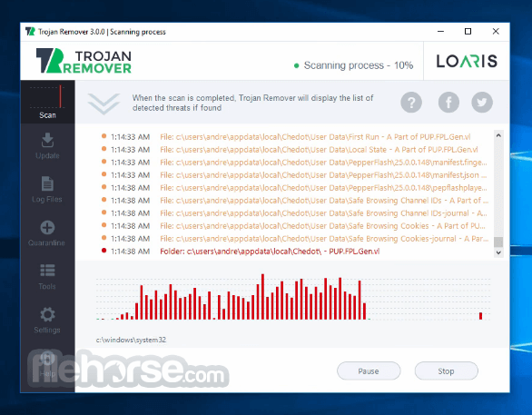
Task: Open the Facebook round icon
Action: 448,102
